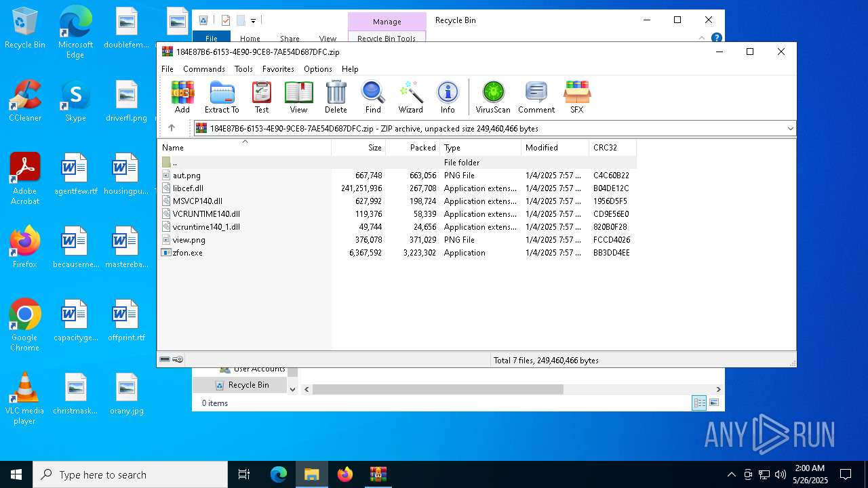Open the Commands menu
Image resolution: width=868 pixels, height=488 pixels.
click(204, 69)
